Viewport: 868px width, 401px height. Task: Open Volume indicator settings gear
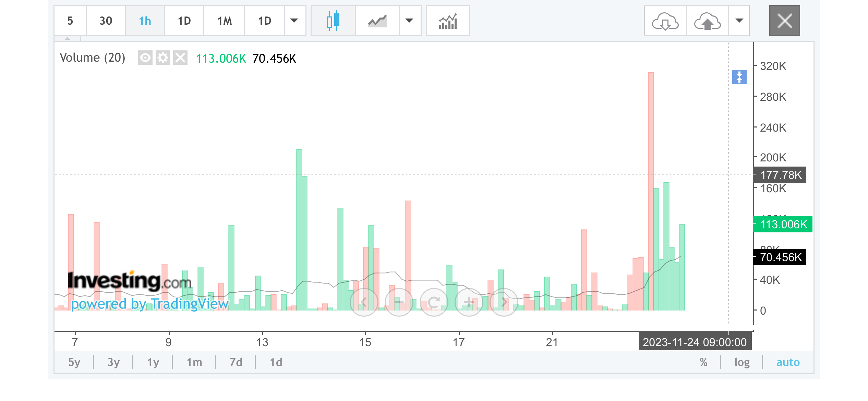point(162,58)
